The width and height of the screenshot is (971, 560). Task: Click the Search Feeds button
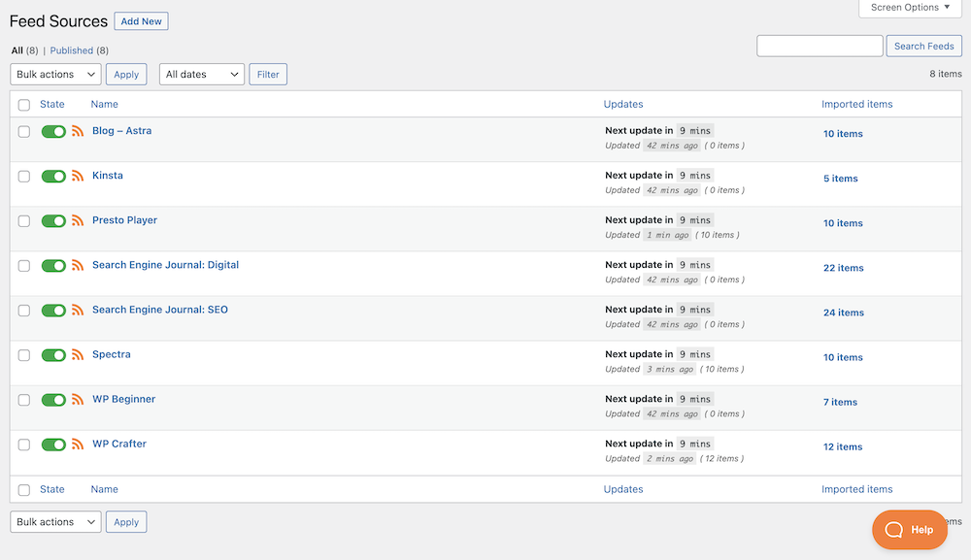(x=924, y=46)
